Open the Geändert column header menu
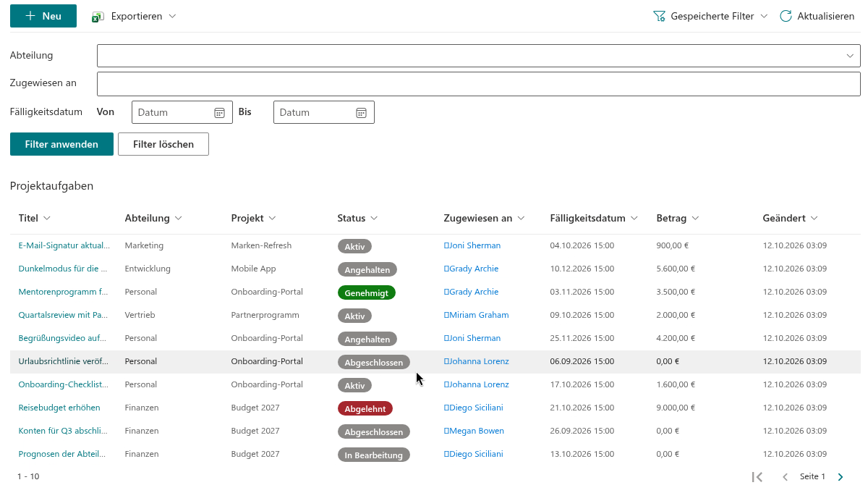868x493 pixels. click(790, 218)
